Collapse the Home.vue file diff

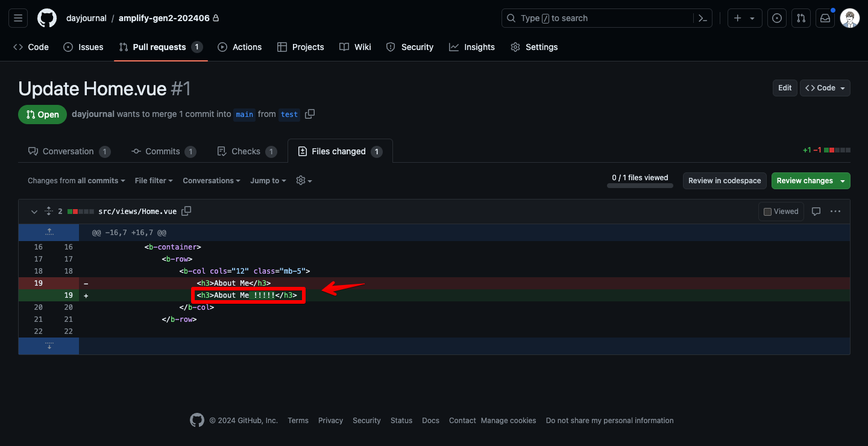point(34,212)
